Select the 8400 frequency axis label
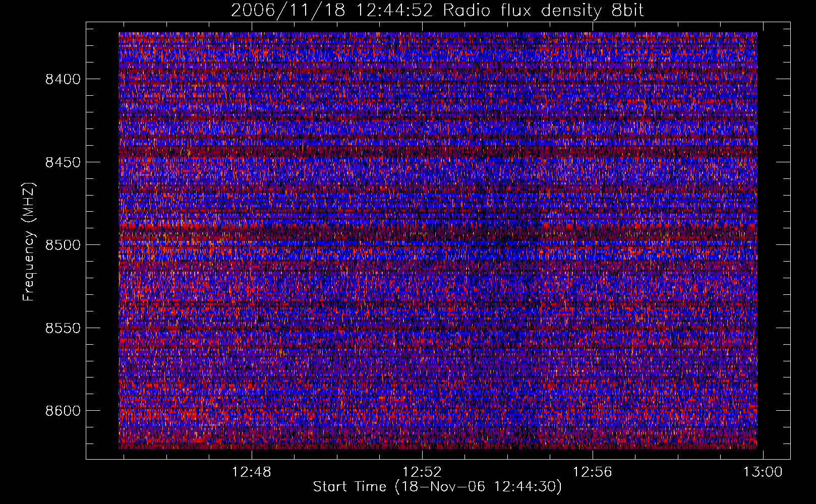The height and width of the screenshot is (504, 816). coord(63,79)
